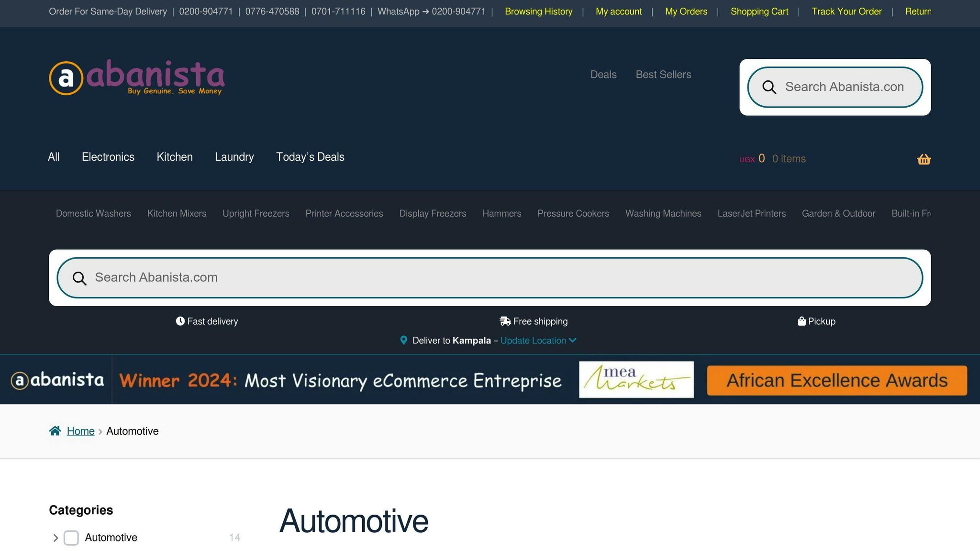This screenshot has height=551, width=980.
Task: Click the truck icon beside Free shipping
Action: pos(505,321)
